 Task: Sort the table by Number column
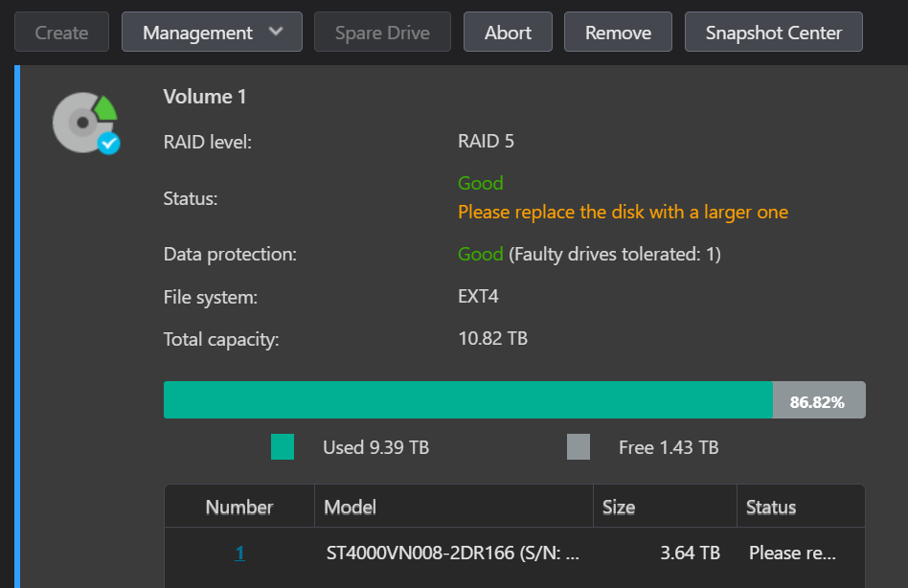tap(239, 507)
